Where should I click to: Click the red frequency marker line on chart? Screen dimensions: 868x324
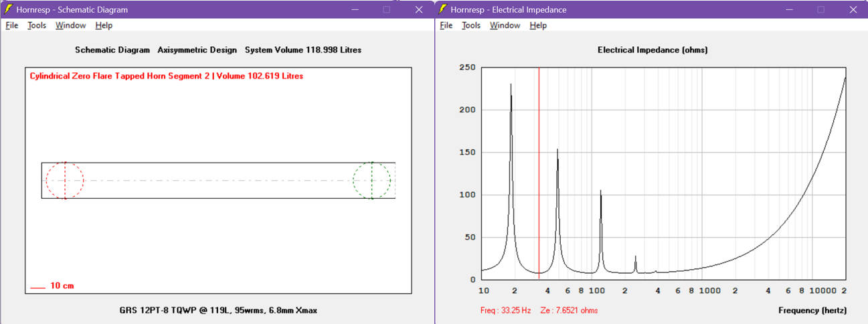539,173
